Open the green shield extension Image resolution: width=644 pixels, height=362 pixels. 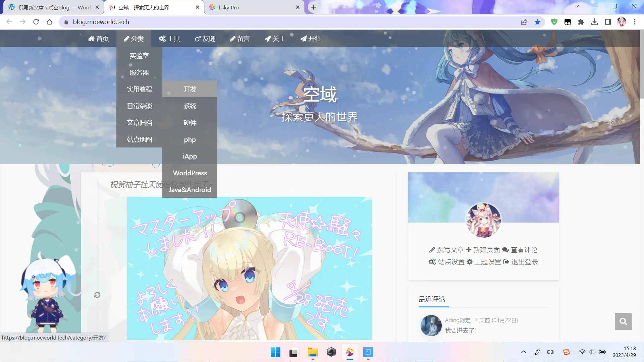click(x=554, y=22)
